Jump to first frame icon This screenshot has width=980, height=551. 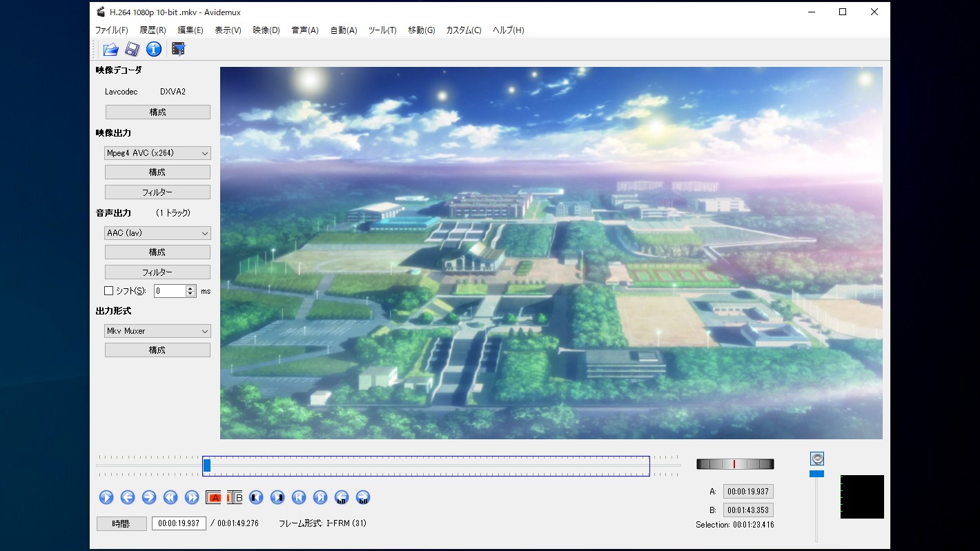click(299, 497)
